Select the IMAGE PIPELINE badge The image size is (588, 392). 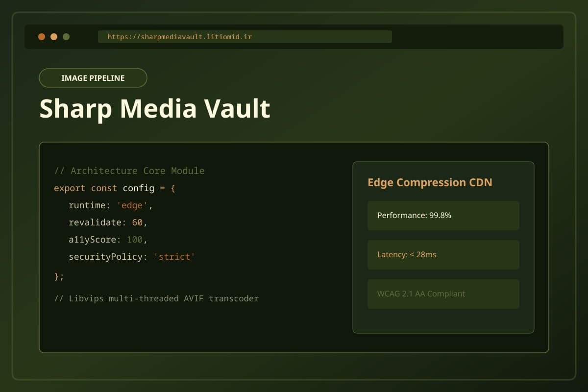tap(93, 78)
